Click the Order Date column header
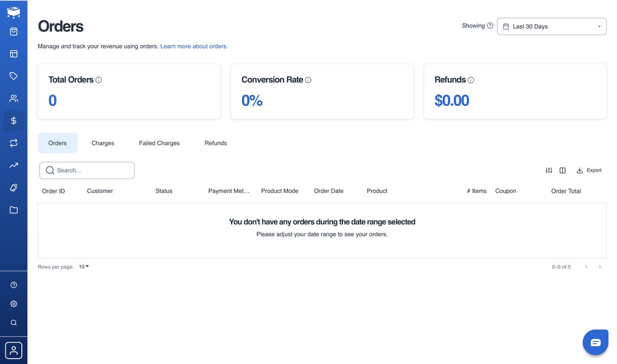Screen dimensions: 617x364 point(329,191)
